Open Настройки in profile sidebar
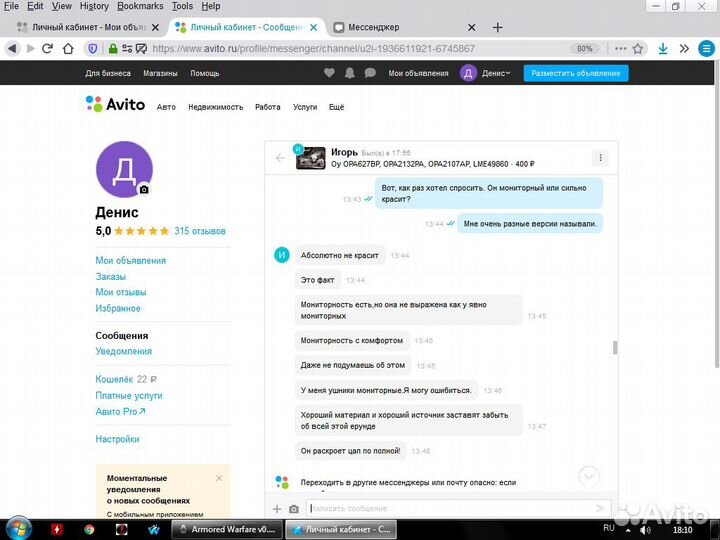Viewport: 720px width, 540px height. tap(117, 439)
